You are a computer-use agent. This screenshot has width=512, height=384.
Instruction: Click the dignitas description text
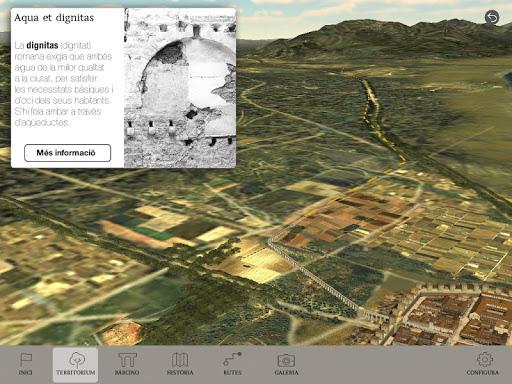pyautogui.click(x=64, y=84)
